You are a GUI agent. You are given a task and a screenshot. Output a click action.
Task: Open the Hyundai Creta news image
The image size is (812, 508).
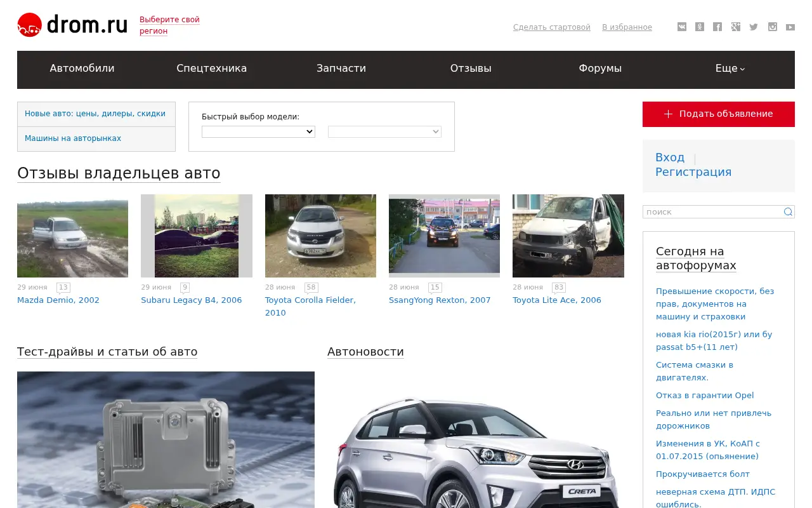476,439
